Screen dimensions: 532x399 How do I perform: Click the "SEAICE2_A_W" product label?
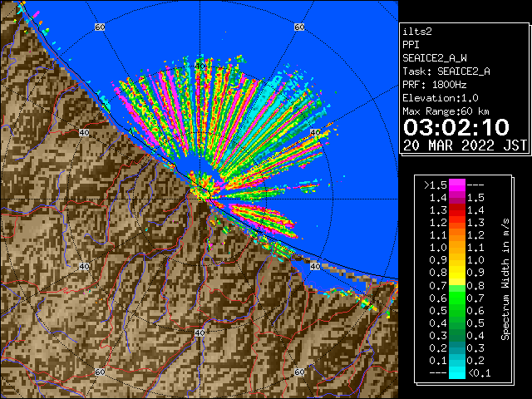tap(435, 58)
